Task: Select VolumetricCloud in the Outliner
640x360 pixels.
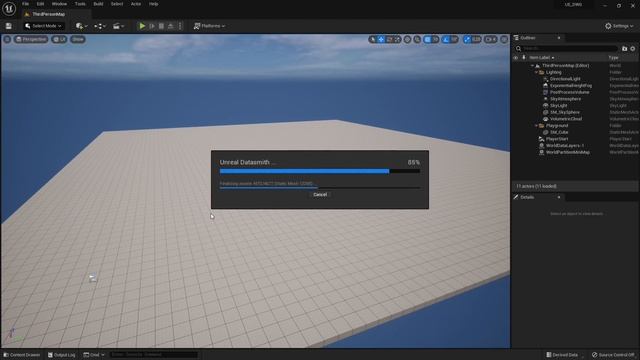Action: point(566,119)
